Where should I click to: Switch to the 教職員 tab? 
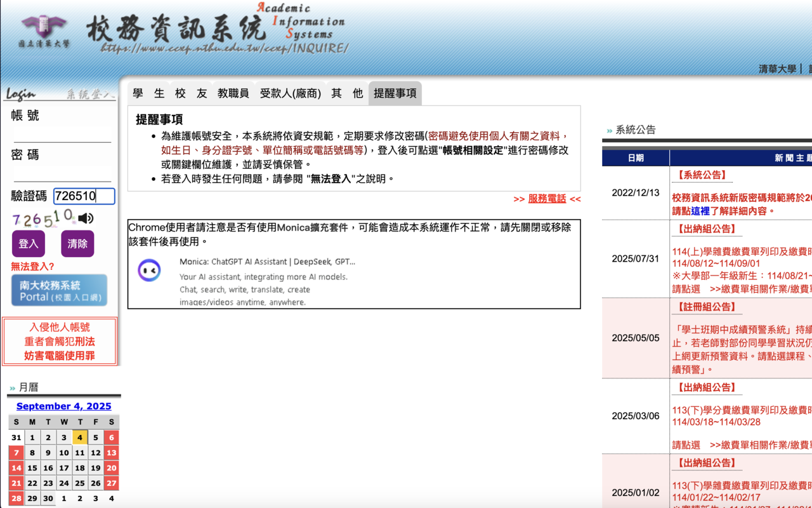point(233,93)
